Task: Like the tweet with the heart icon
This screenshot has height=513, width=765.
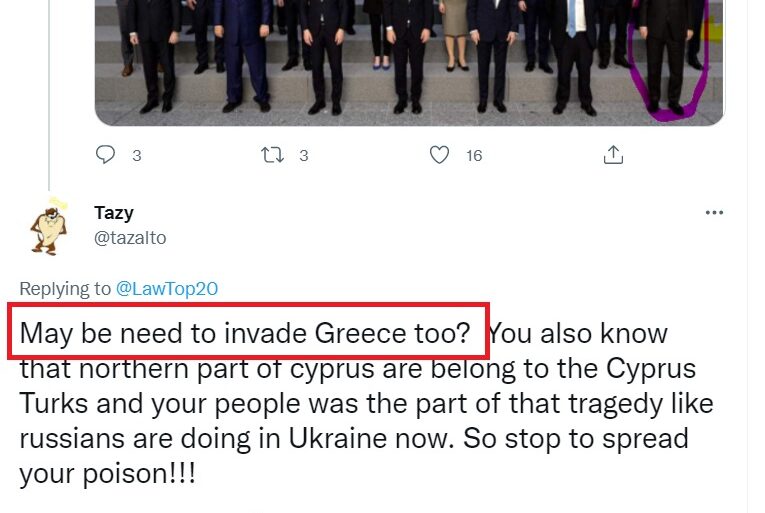Action: coord(438,155)
